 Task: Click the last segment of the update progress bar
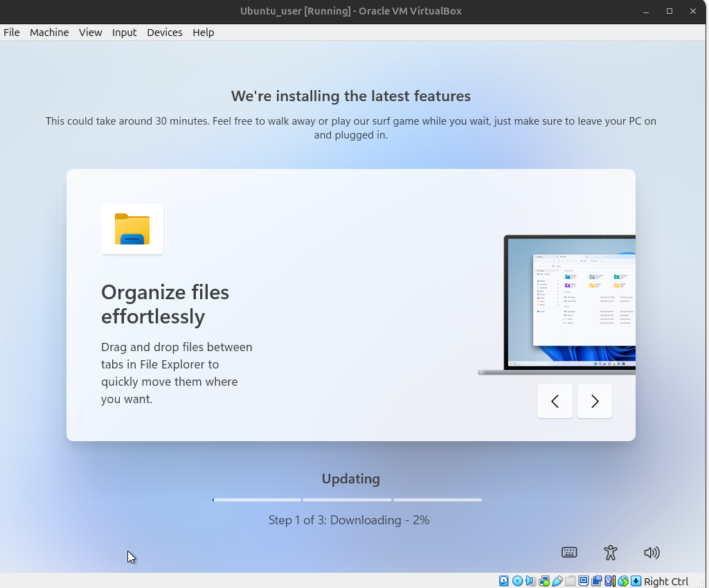point(438,500)
